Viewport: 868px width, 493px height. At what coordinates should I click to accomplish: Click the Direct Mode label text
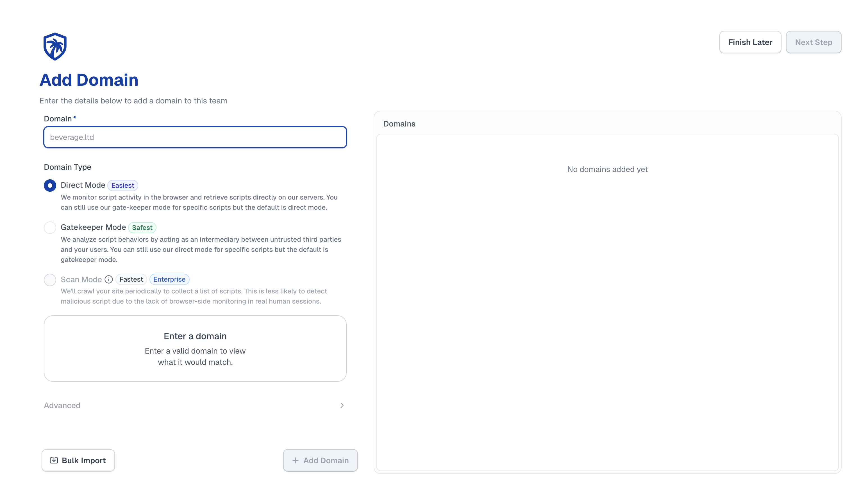(83, 185)
